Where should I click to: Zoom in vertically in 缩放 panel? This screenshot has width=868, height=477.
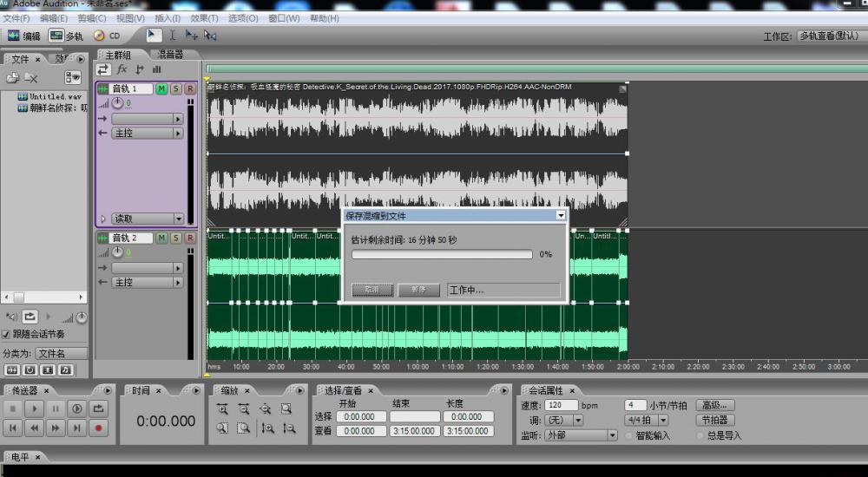pos(268,428)
